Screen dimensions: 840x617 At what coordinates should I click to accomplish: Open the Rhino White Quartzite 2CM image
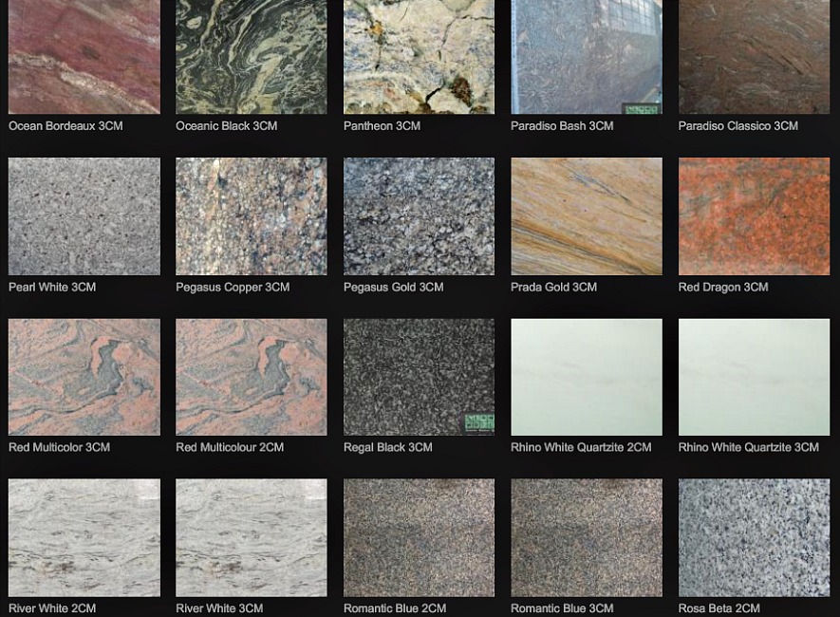(x=587, y=377)
